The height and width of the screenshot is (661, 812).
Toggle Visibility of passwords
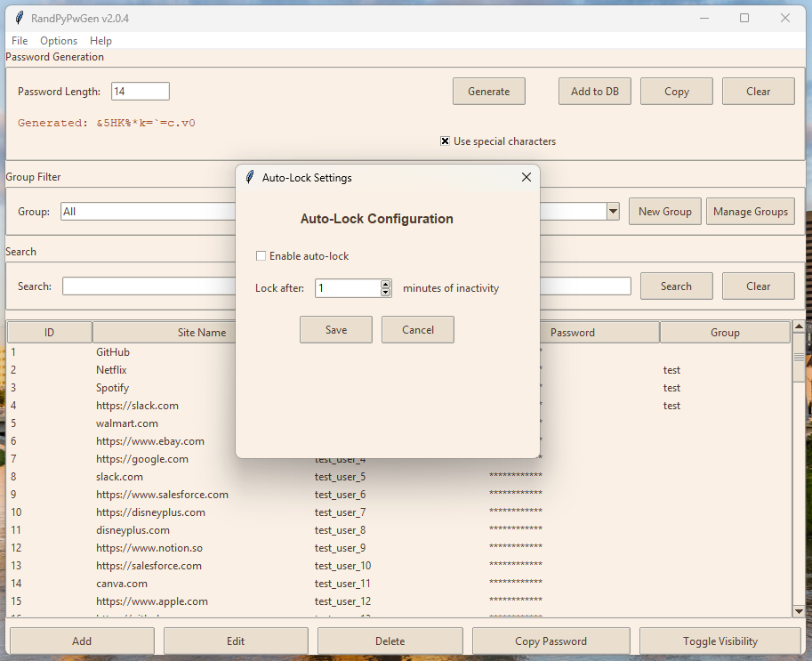(720, 641)
